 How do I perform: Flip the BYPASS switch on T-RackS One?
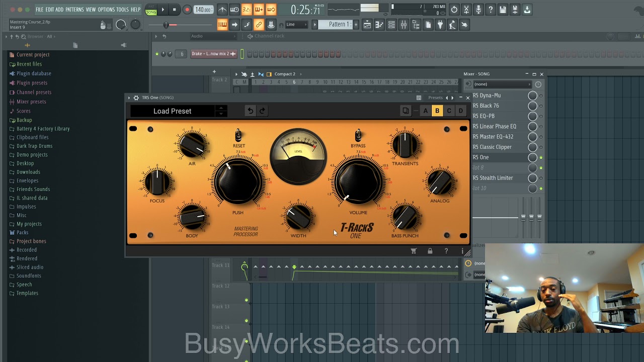pos(358,135)
